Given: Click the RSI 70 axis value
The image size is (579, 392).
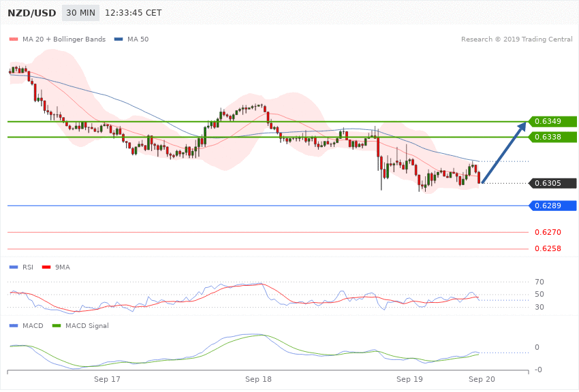Looking at the screenshot, I should point(539,282).
